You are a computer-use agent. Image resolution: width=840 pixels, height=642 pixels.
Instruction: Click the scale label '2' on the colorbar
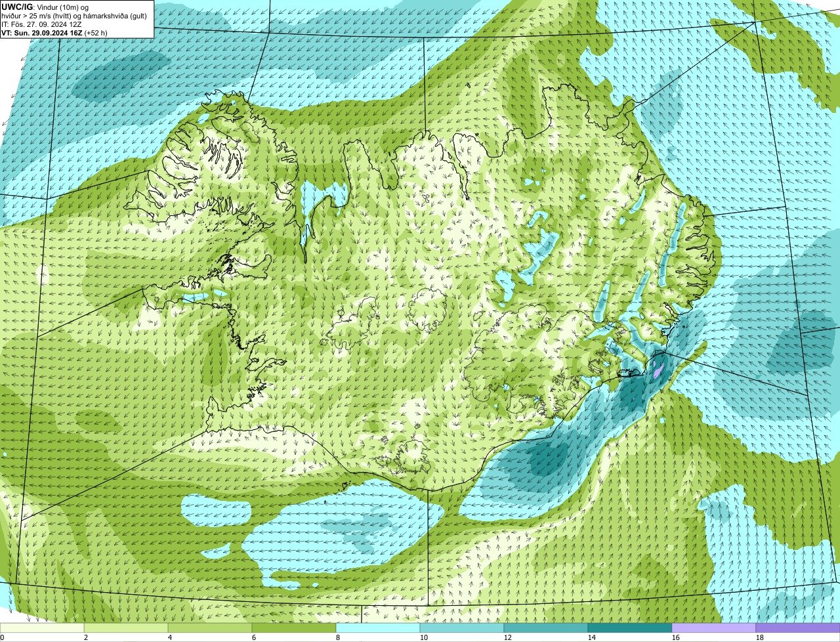pyautogui.click(x=86, y=637)
